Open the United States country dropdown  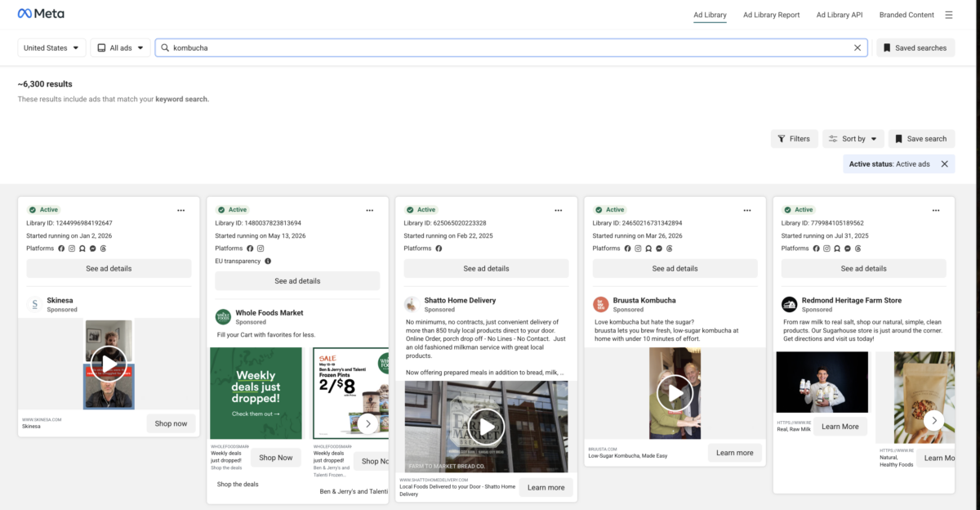click(x=52, y=47)
